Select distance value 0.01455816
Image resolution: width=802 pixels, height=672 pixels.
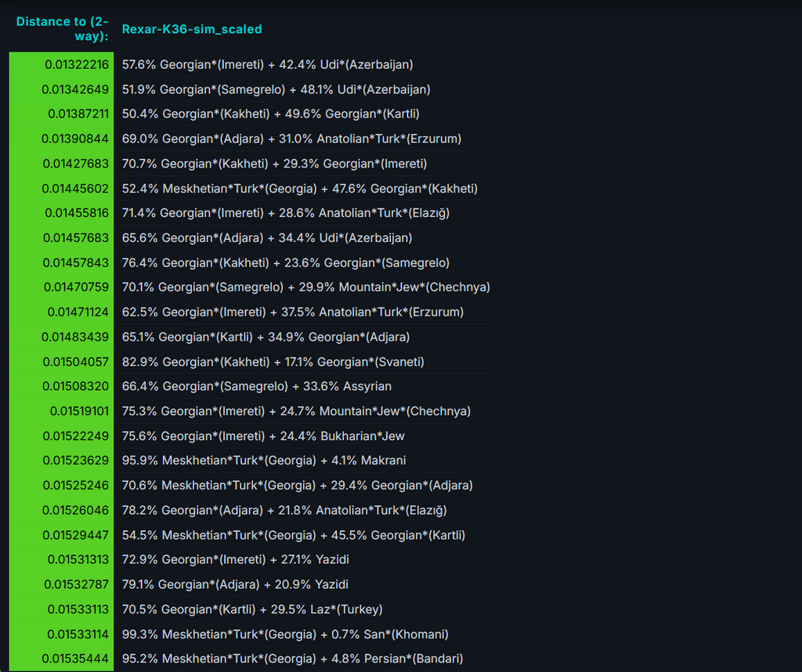click(x=77, y=213)
